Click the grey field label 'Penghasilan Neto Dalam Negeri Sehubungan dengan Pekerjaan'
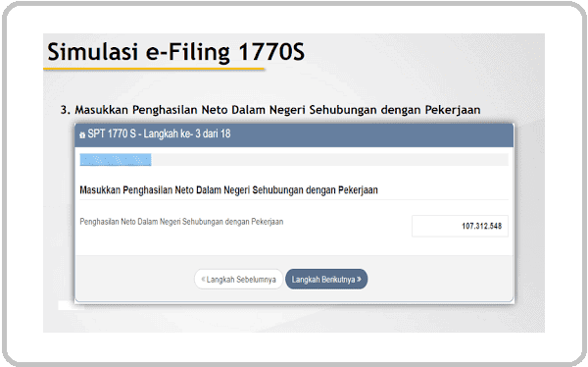 (181, 222)
